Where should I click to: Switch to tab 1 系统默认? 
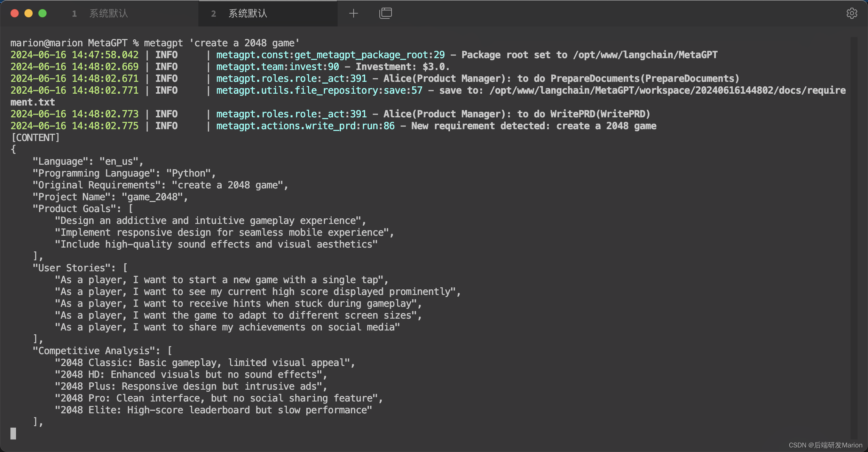point(109,14)
